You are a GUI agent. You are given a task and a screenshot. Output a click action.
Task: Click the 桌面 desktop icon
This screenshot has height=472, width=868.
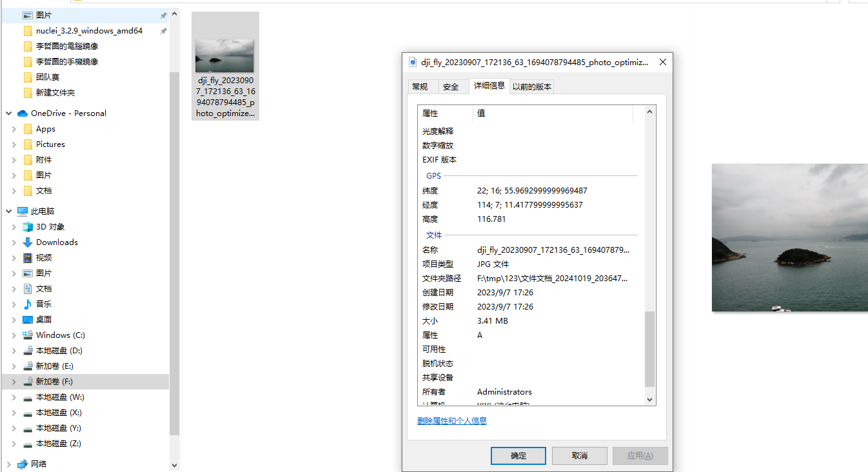(x=28, y=320)
